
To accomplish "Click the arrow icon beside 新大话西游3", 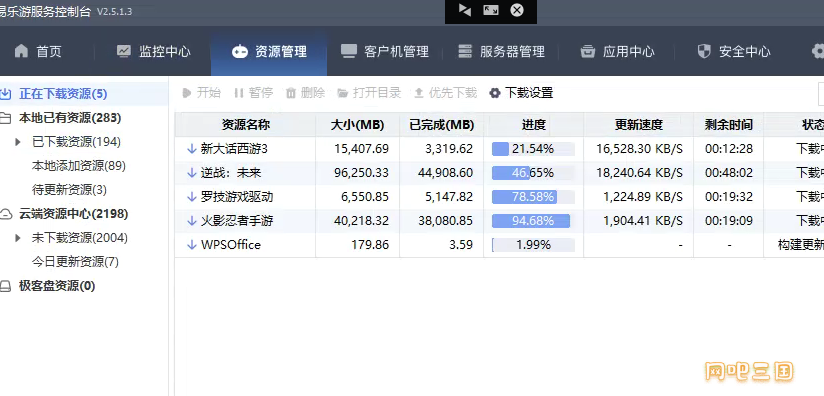I will pos(192,149).
